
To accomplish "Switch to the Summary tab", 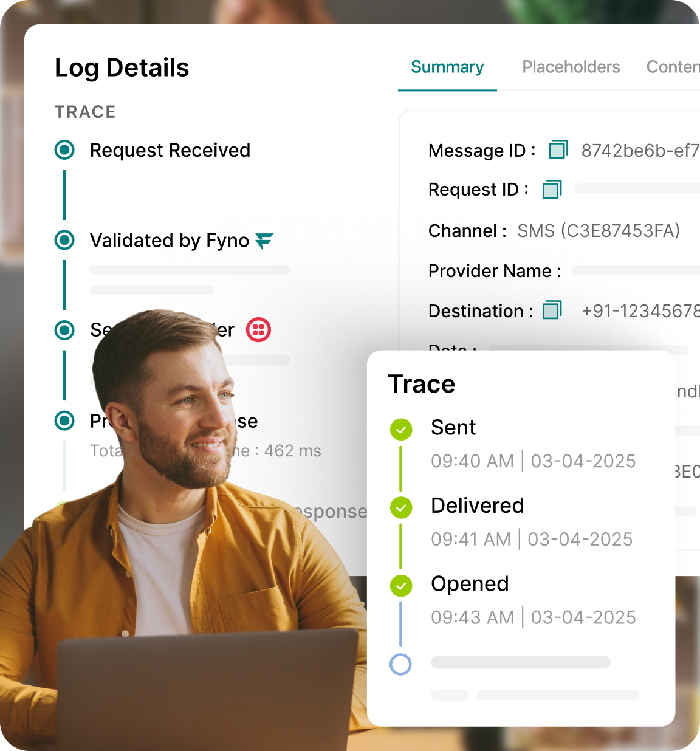I will point(447,67).
